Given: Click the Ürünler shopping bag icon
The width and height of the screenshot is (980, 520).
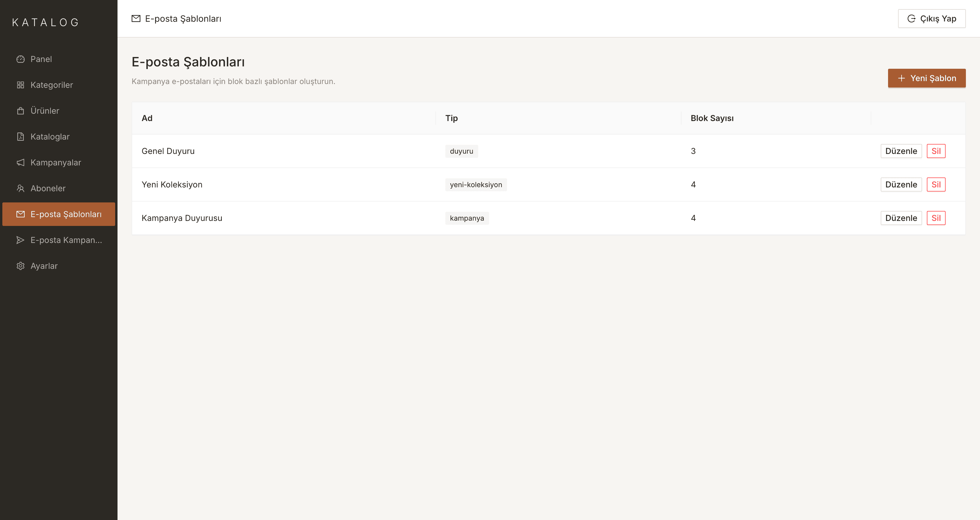Looking at the screenshot, I should tap(21, 111).
